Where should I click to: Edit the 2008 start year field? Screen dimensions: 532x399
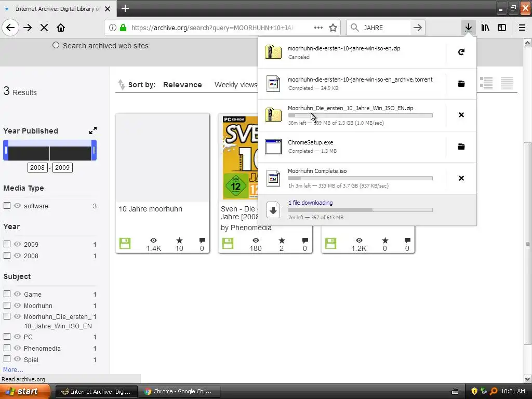tap(37, 168)
